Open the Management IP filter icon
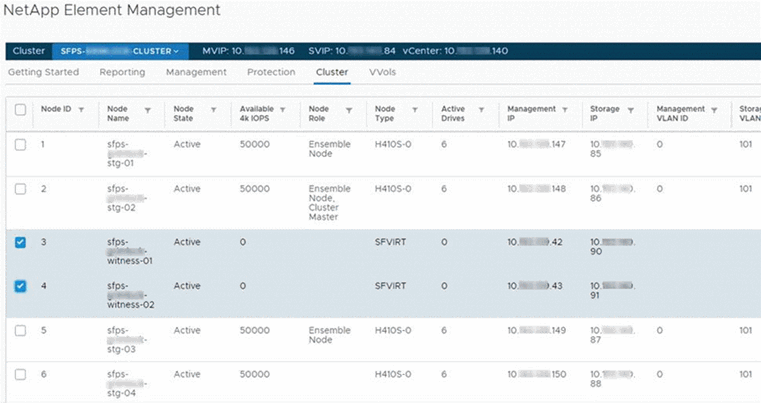 pos(564,109)
